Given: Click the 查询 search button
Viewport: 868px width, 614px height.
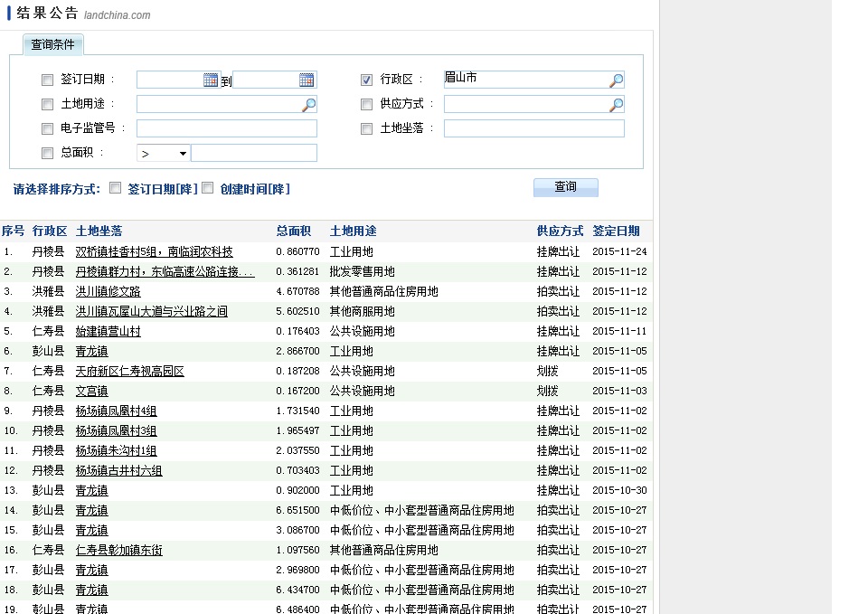Looking at the screenshot, I should [566, 187].
